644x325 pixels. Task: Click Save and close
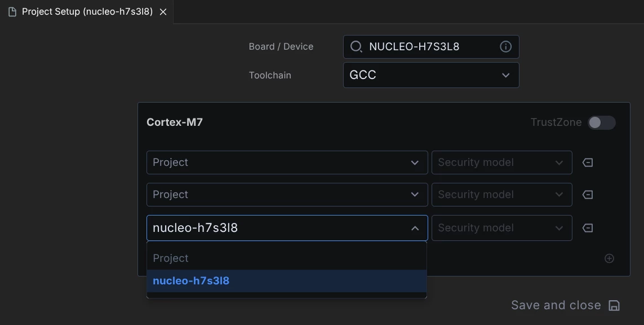556,305
